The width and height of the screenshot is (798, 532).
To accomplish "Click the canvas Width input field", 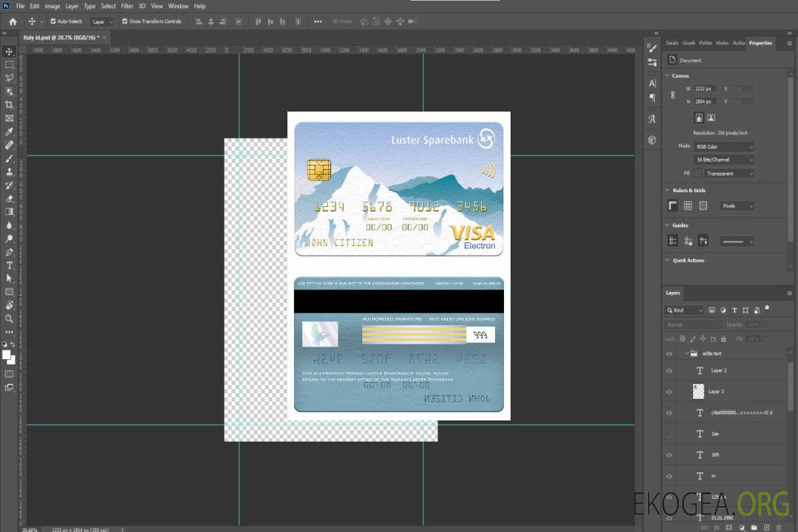I will pos(705,89).
